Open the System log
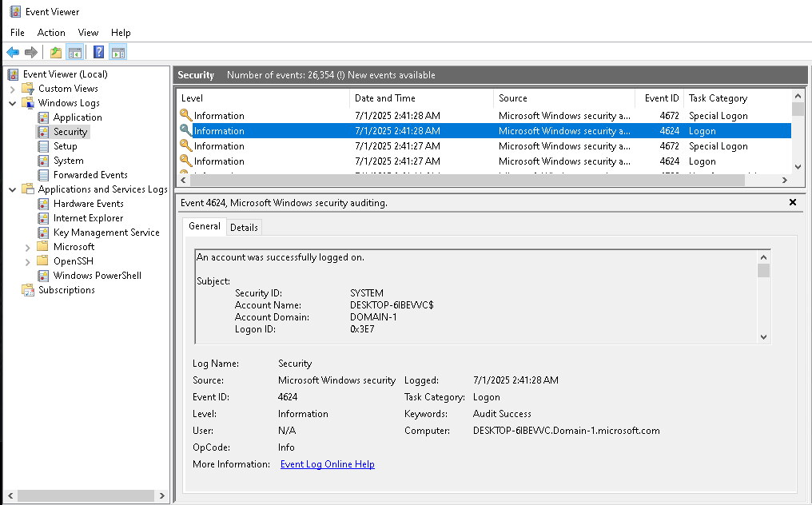 click(69, 161)
